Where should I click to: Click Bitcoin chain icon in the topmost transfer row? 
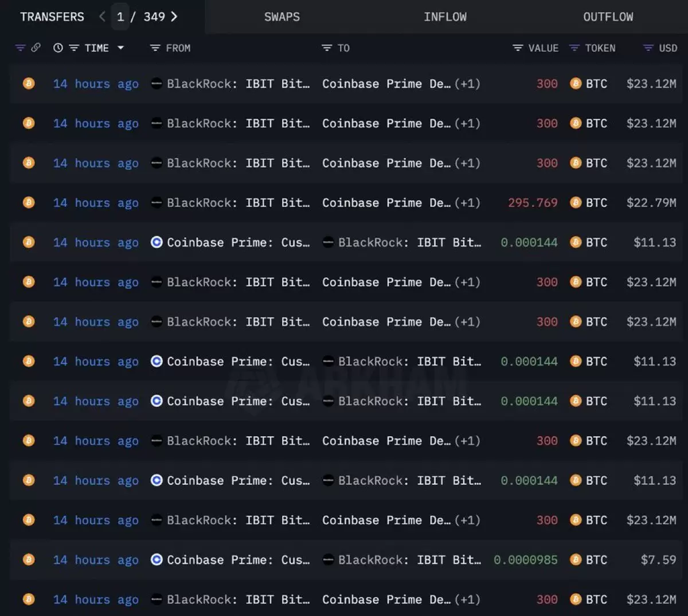[x=28, y=83]
